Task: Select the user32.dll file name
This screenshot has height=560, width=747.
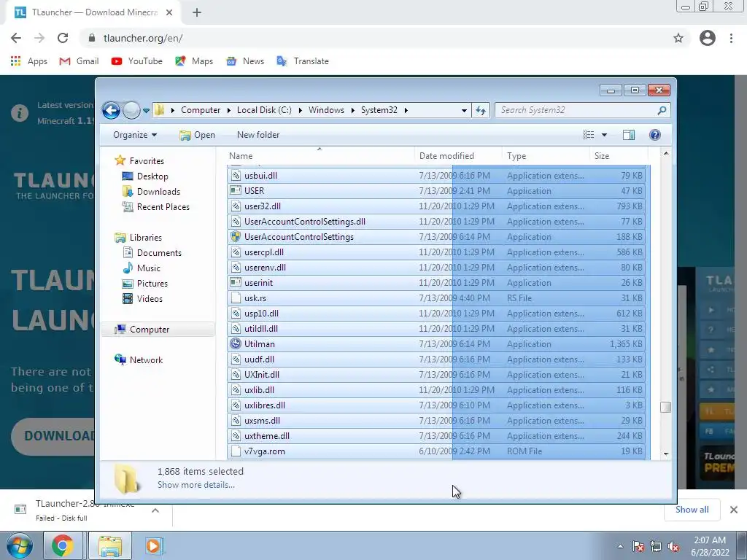Action: [x=263, y=206]
